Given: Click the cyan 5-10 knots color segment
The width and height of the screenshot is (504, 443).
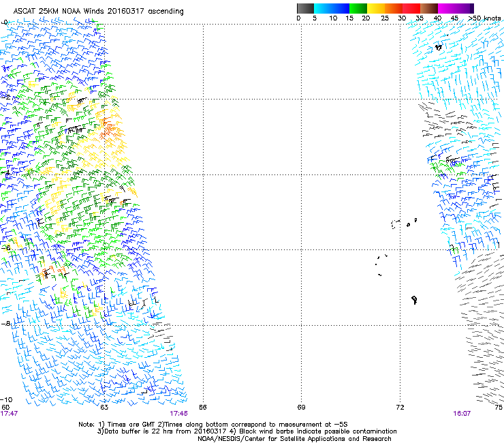Looking at the screenshot, I should (x=322, y=8).
